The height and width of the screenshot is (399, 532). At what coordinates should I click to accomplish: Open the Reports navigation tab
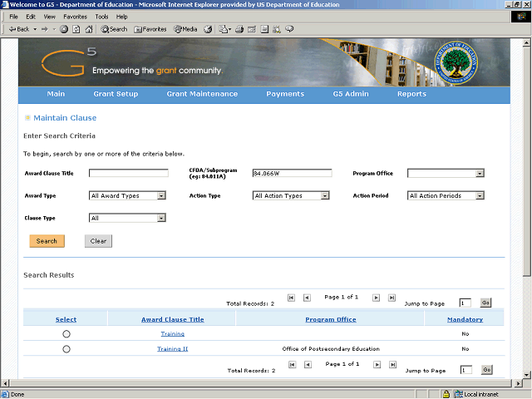pyautogui.click(x=412, y=94)
